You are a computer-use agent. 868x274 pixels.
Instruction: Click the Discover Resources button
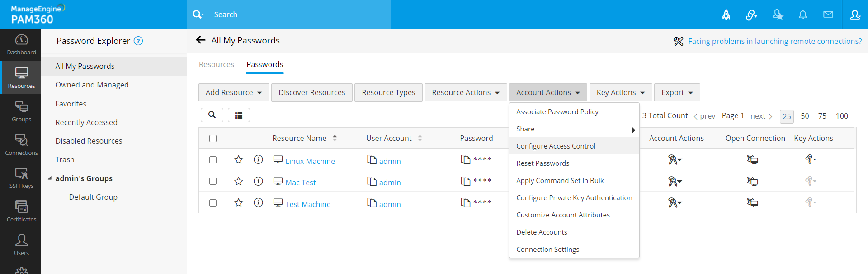point(311,92)
